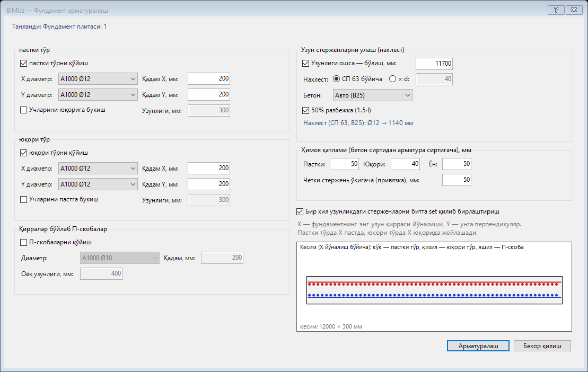
Task: Click Қадам Y field in пастки тўр
Action: pyautogui.click(x=209, y=94)
